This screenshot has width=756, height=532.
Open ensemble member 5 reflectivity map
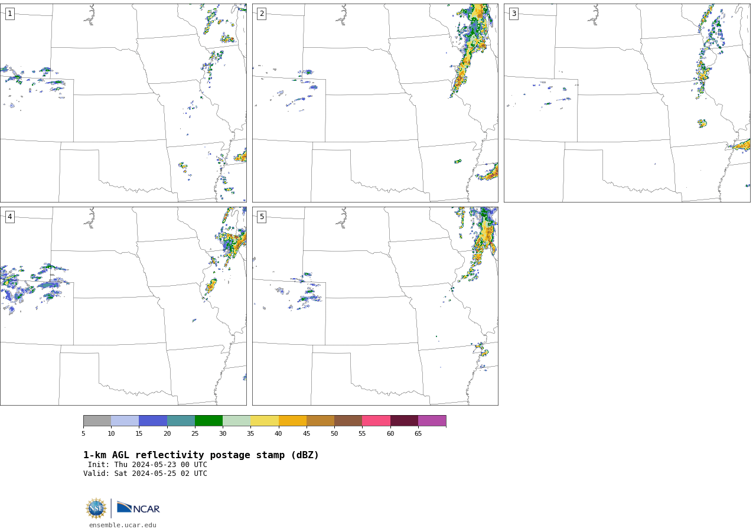pos(375,306)
